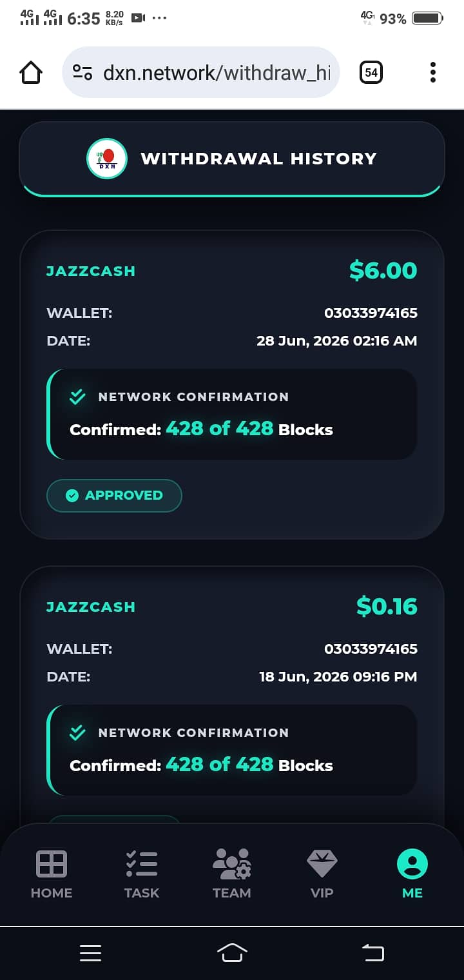
Task: Tap the APPROVED status badge
Action: tap(114, 495)
